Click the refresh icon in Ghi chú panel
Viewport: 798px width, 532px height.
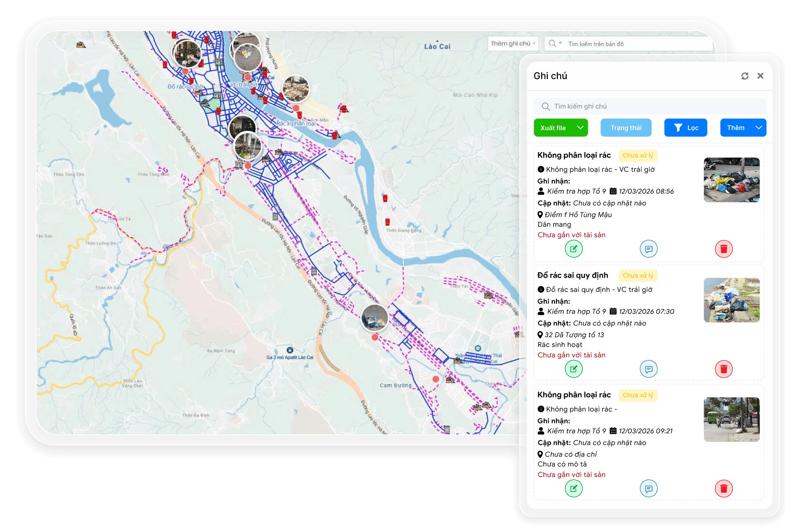point(744,76)
